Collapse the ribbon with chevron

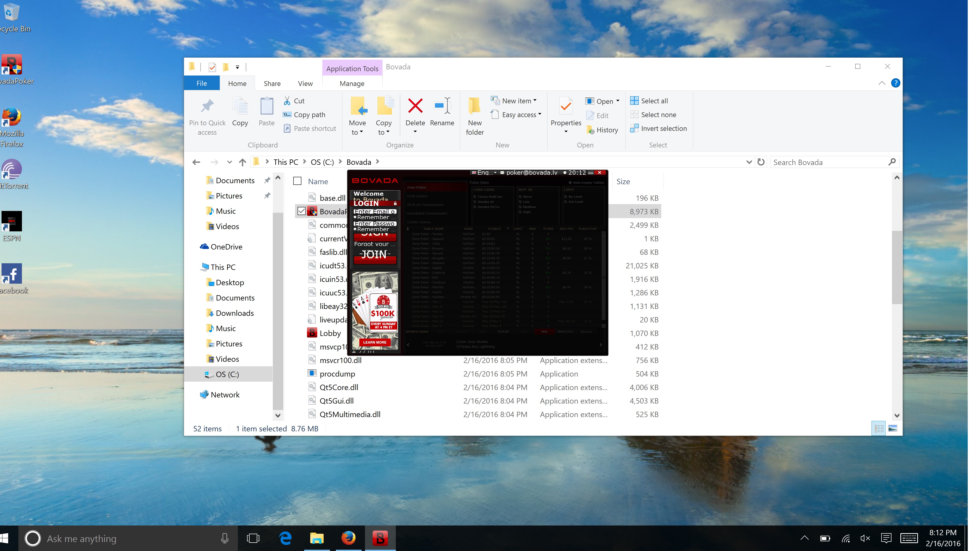tap(882, 83)
